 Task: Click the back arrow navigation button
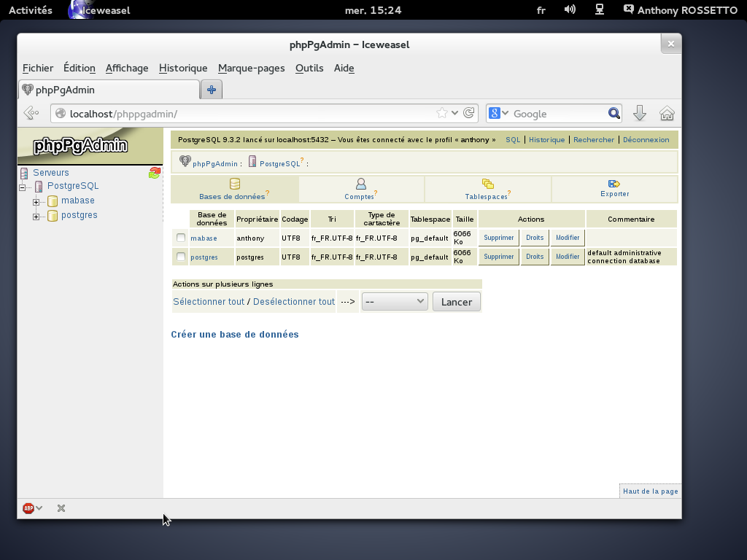(x=31, y=113)
